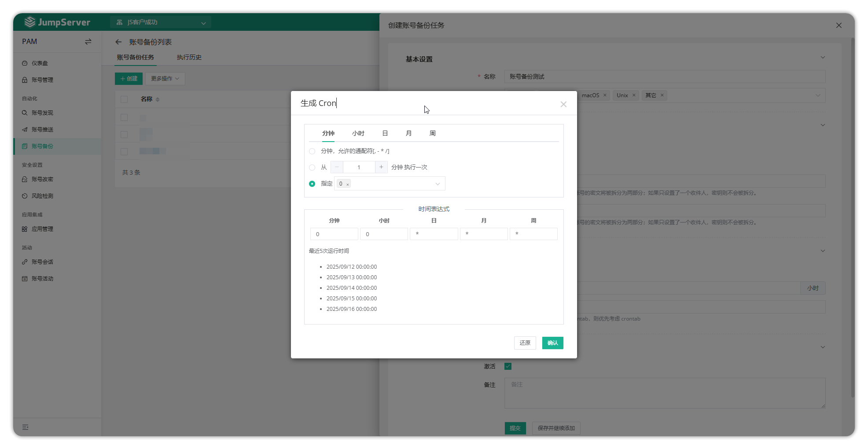868x445 pixels.
Task: Select the 'every N minutes' interval radio
Action: pos(312,168)
